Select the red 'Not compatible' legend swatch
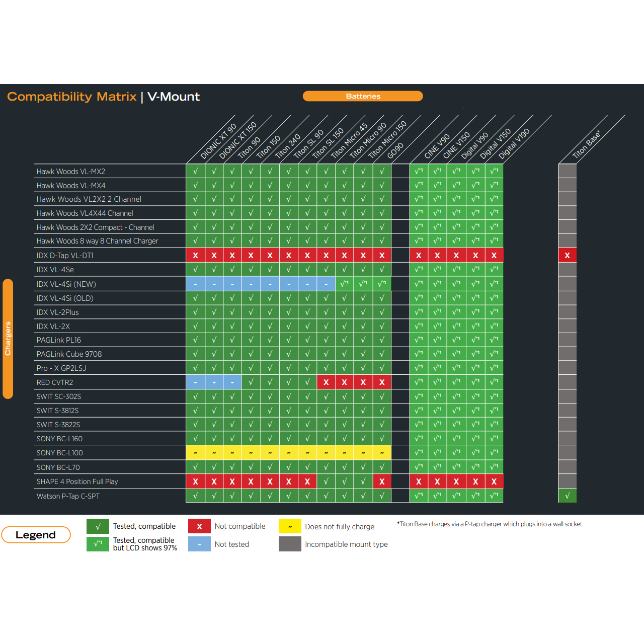Image resolution: width=644 pixels, height=644 pixels. 199,526
